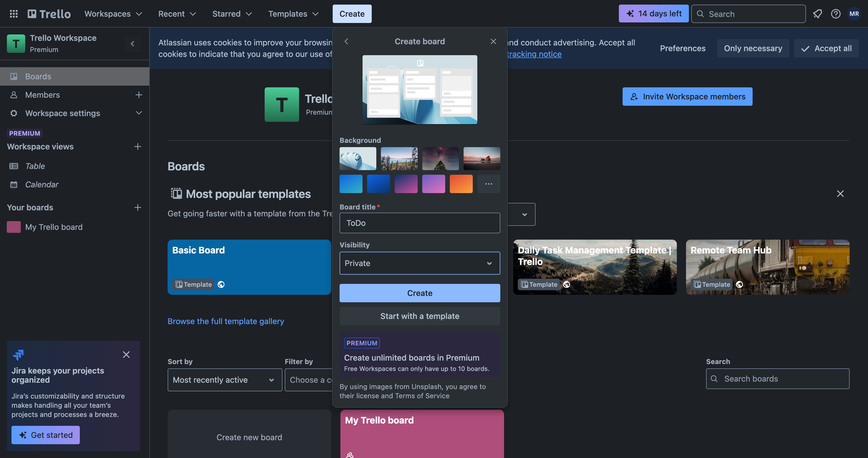Viewport: 868px width, 458px height.
Task: Open the My Trello board pink tile
Action: tap(422, 434)
